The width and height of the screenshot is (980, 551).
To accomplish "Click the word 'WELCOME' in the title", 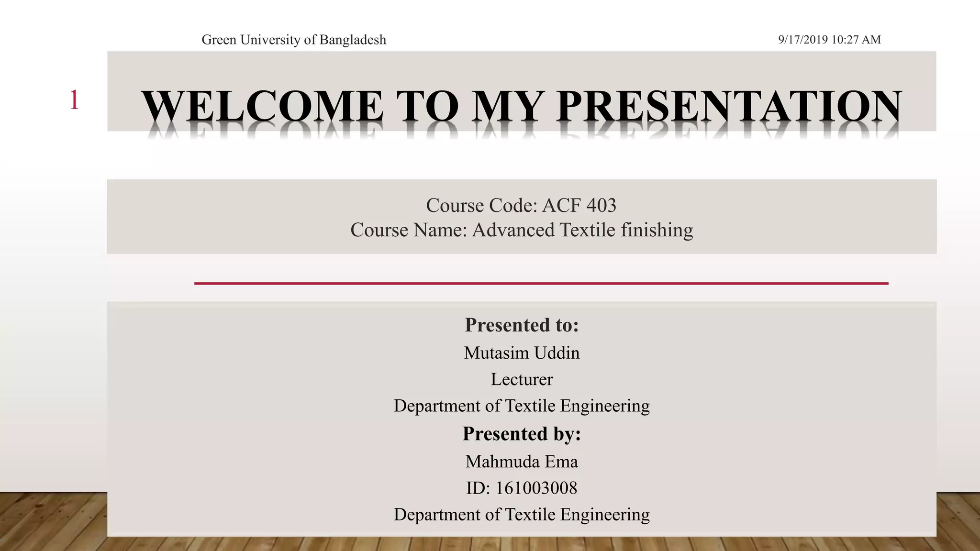I will (262, 106).
